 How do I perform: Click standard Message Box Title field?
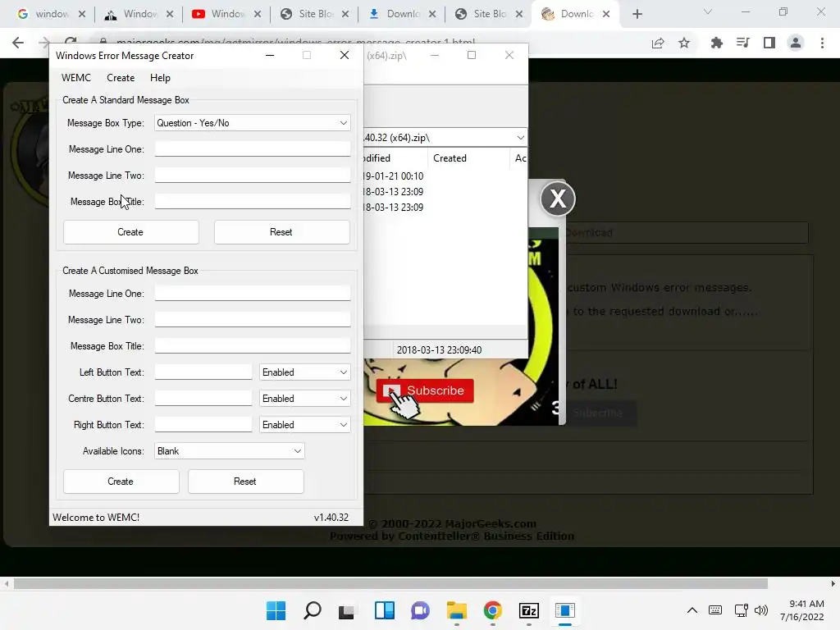point(253,201)
